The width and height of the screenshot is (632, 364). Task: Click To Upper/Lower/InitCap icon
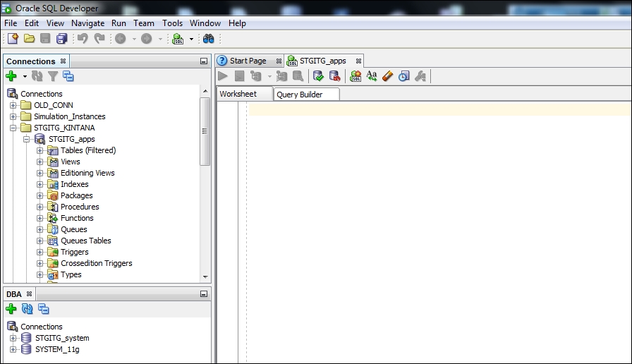[372, 75]
